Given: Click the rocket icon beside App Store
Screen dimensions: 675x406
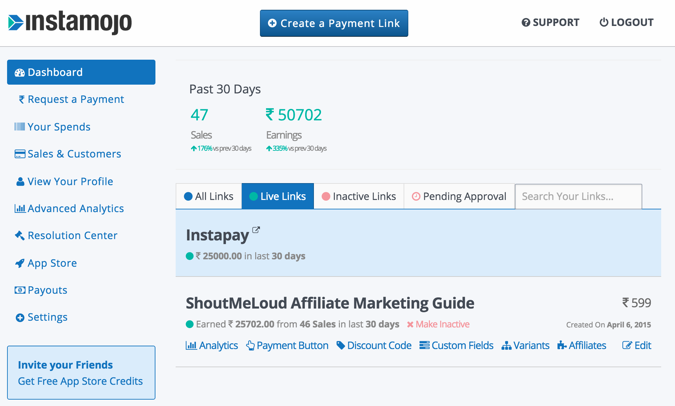Looking at the screenshot, I should click(x=20, y=263).
